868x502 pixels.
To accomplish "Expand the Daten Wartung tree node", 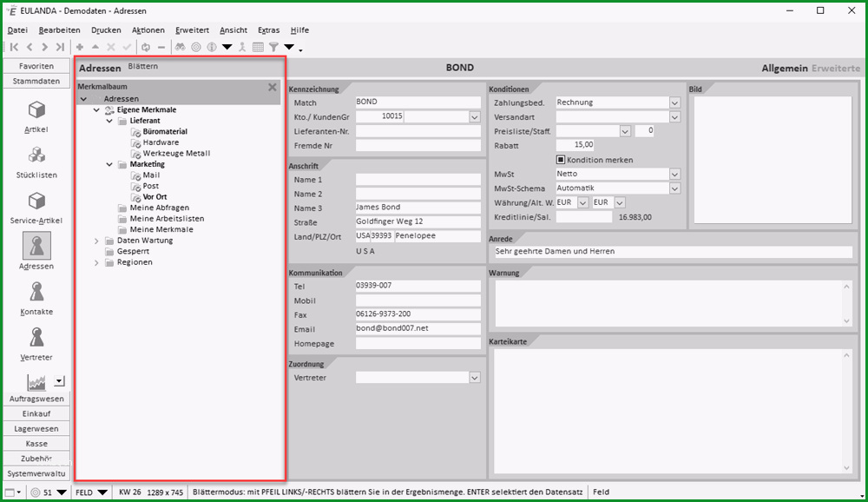I will [96, 241].
